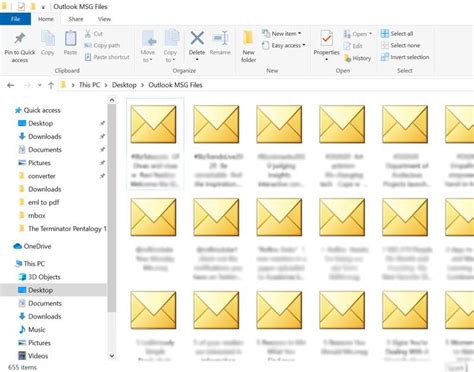Open the eml to pdf folder
The width and height of the screenshot is (474, 372).
(x=39, y=202)
